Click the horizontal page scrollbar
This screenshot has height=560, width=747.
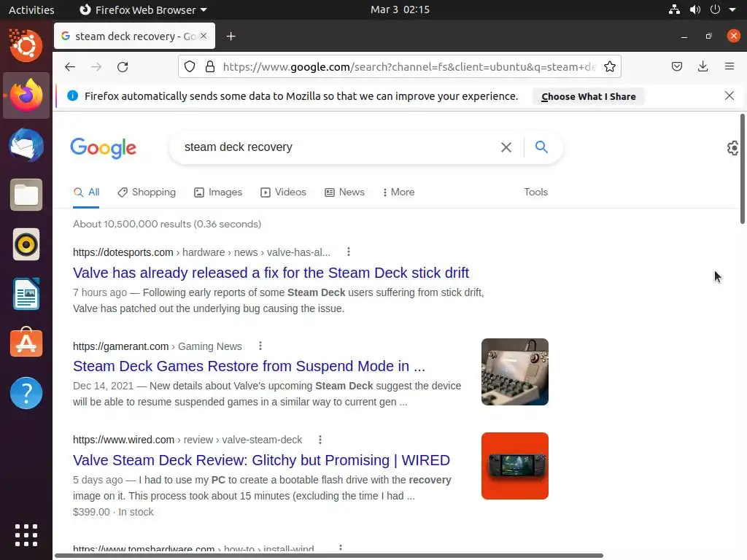tap(329, 555)
